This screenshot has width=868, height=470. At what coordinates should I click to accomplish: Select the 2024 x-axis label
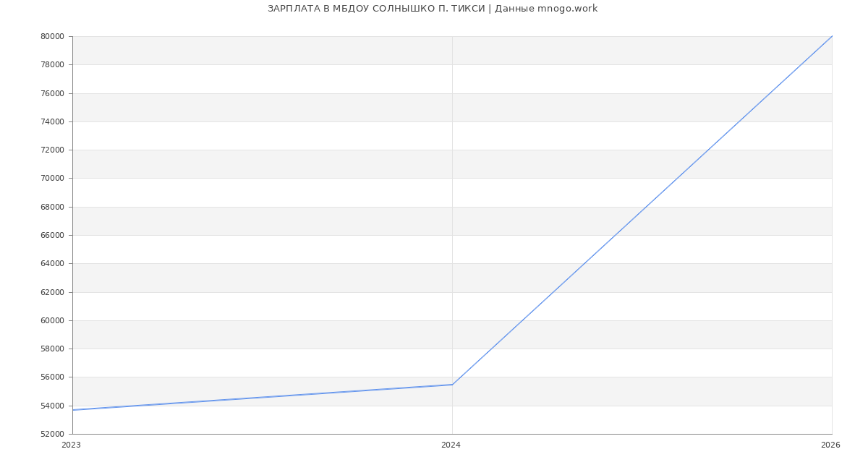tap(451, 445)
